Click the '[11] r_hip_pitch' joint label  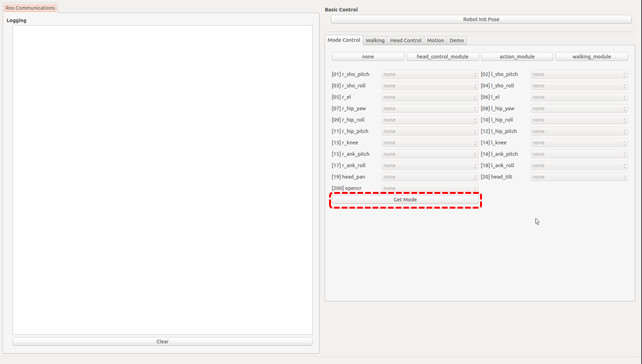[350, 132]
